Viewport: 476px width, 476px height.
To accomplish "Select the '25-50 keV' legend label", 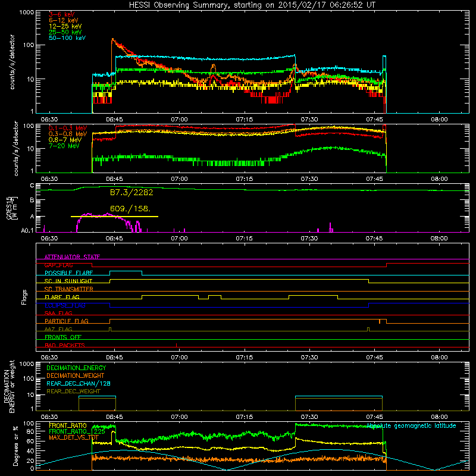I will click(x=65, y=32).
